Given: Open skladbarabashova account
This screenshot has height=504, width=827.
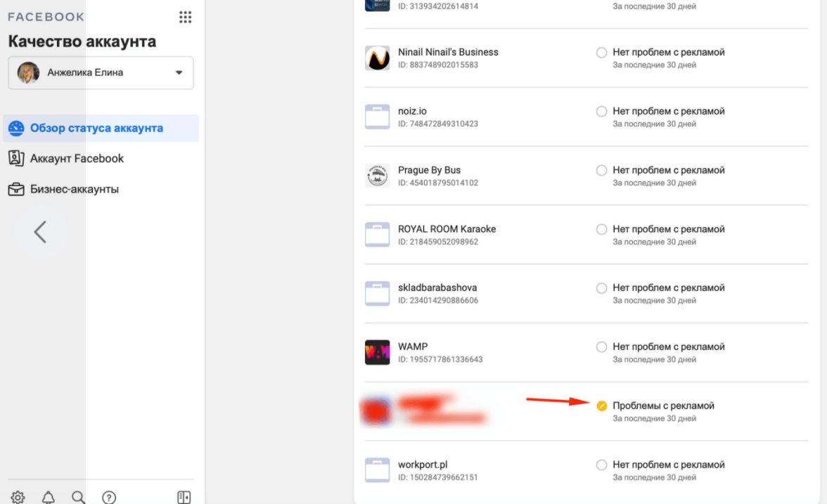Looking at the screenshot, I should [437, 288].
